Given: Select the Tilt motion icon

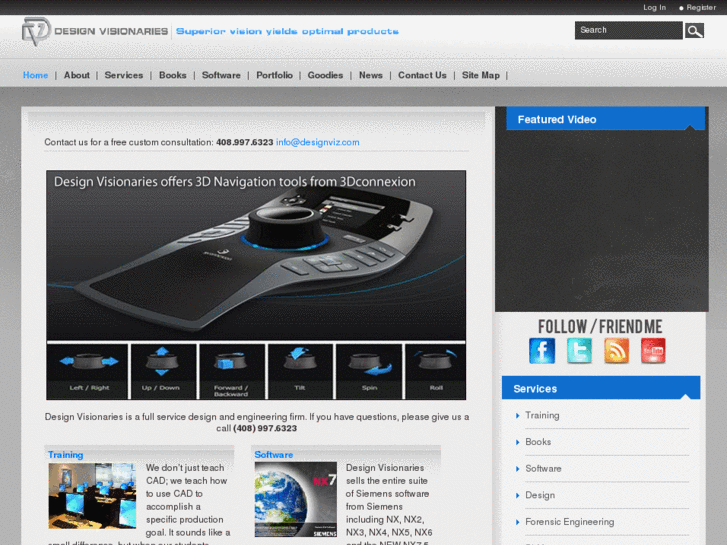Looking at the screenshot, I should point(300,372).
